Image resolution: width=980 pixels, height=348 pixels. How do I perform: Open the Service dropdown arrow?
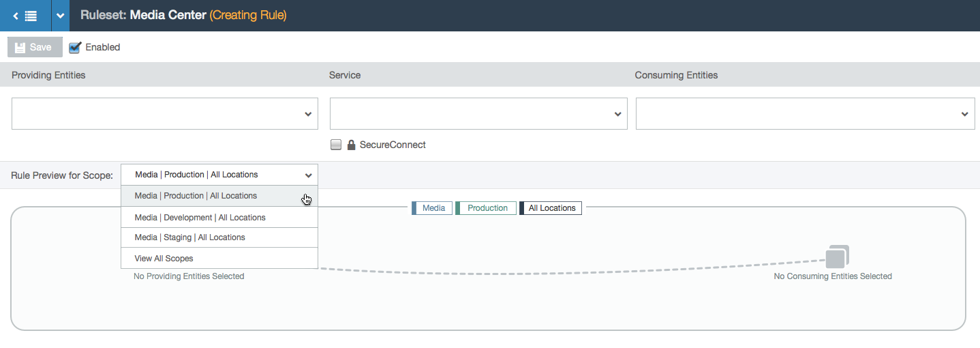(617, 114)
